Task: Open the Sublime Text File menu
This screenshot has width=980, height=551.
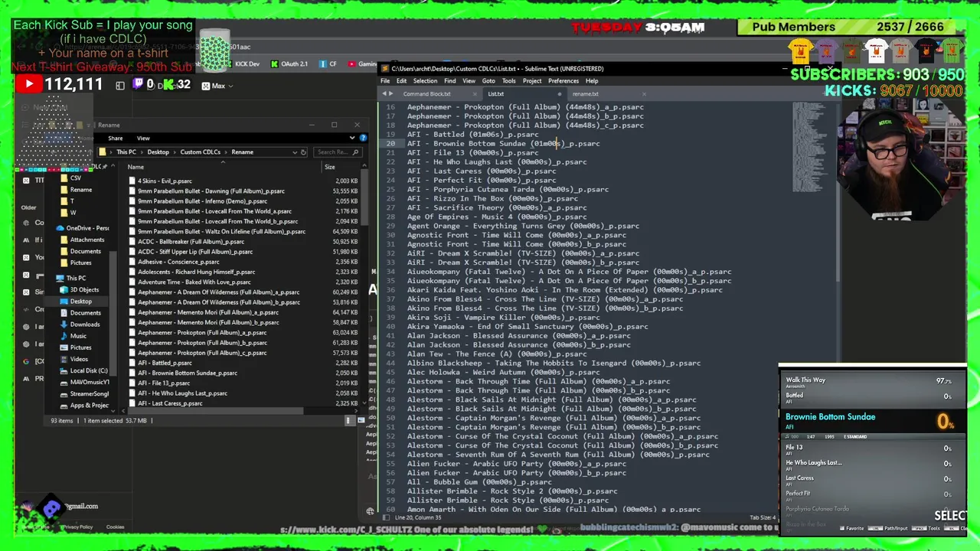Action: [385, 81]
